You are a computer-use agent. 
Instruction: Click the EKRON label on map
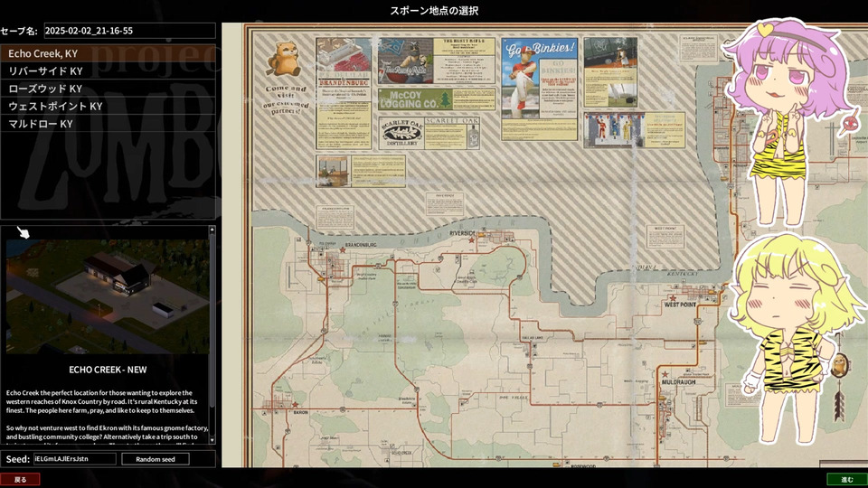point(300,413)
